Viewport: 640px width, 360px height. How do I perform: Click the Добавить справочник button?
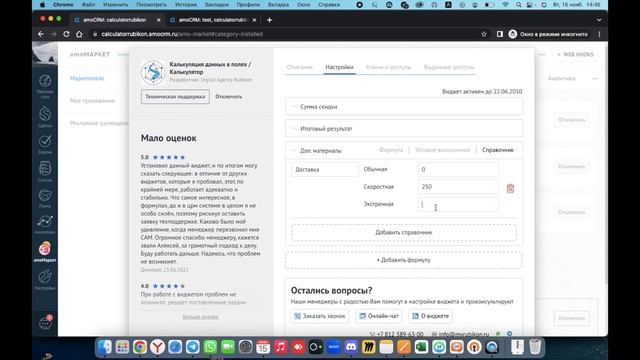404,232
